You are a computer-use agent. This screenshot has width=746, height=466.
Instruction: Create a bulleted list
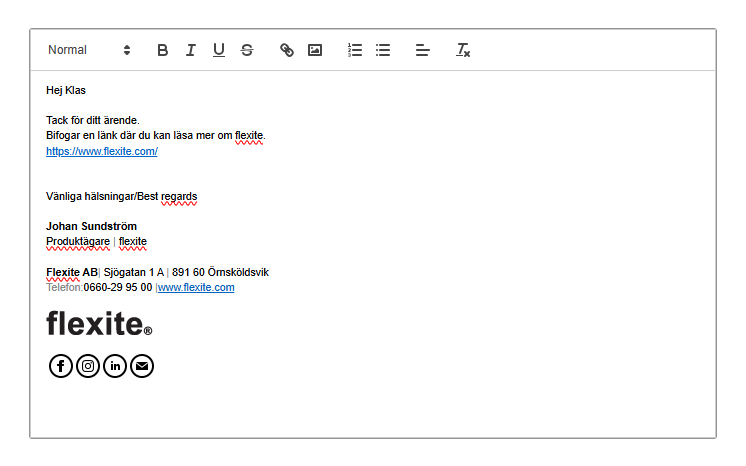(x=383, y=50)
